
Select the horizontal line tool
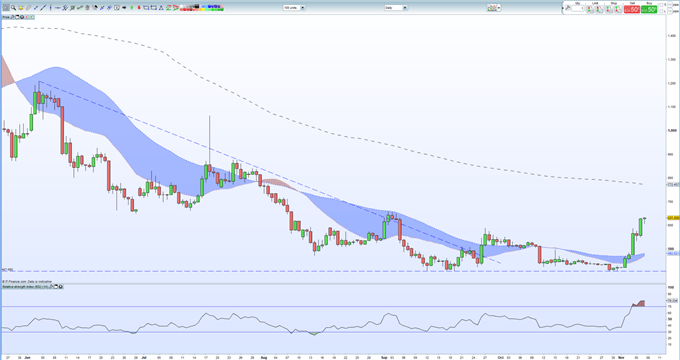58,8
